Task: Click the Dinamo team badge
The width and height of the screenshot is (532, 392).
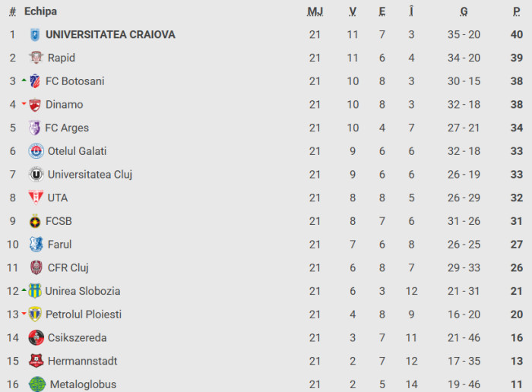Action: click(x=34, y=105)
